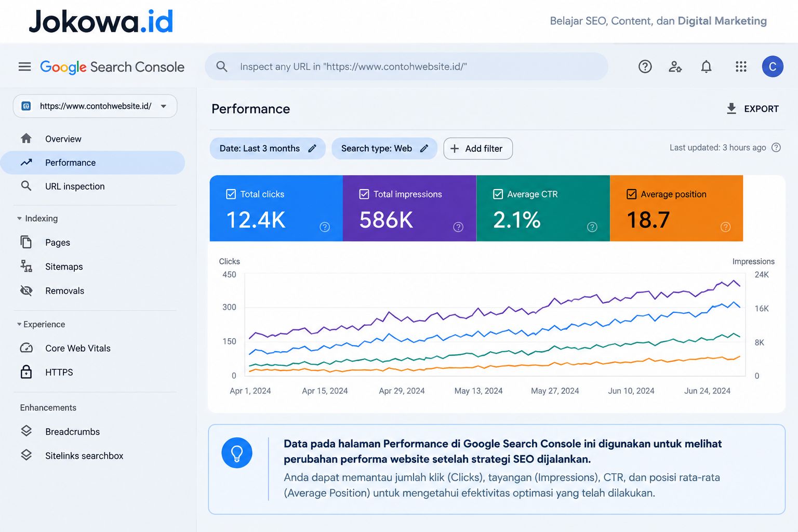Screen dimensions: 798x532
Task: Open the notifications bell
Action: [706, 66]
